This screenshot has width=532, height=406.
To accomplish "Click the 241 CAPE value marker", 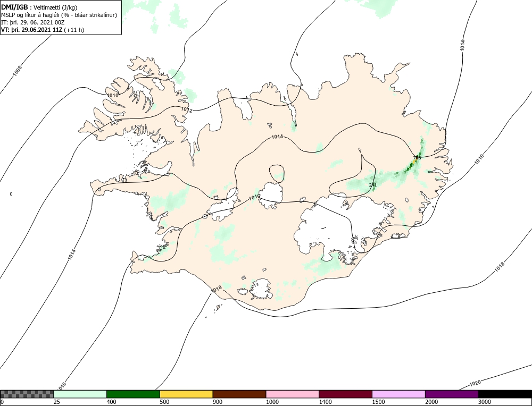I will pos(373,185).
